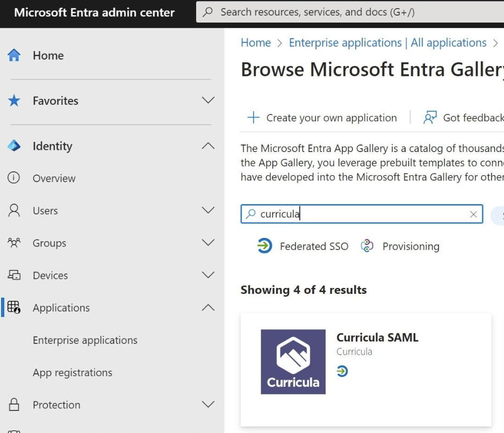This screenshot has height=433, width=504.
Task: Select the Identity label in sidebar
Action: point(53,146)
